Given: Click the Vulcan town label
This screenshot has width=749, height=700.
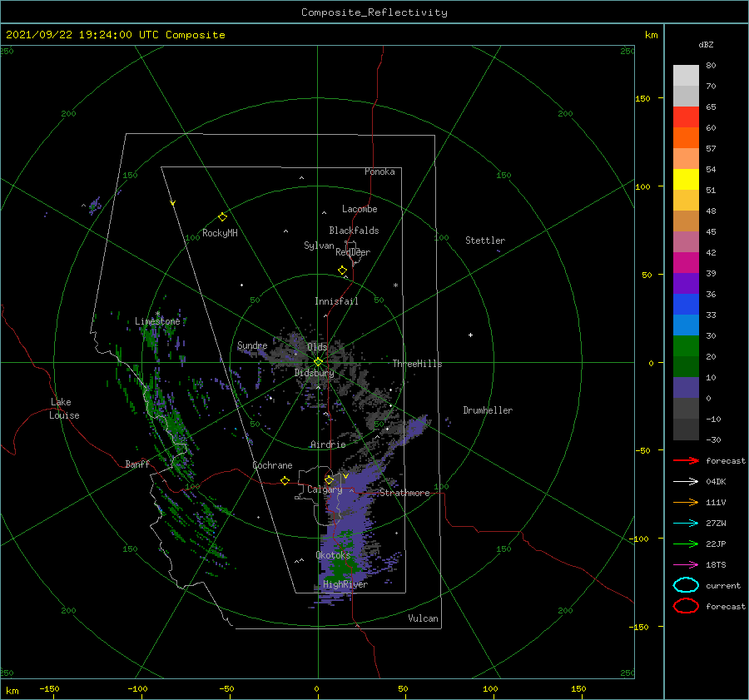Looking at the screenshot, I should point(423,618).
